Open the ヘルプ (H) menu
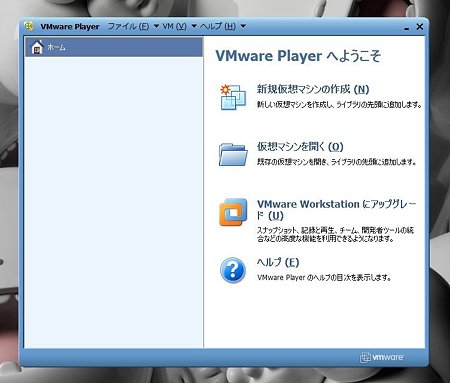This screenshot has width=450, height=383. (218, 26)
